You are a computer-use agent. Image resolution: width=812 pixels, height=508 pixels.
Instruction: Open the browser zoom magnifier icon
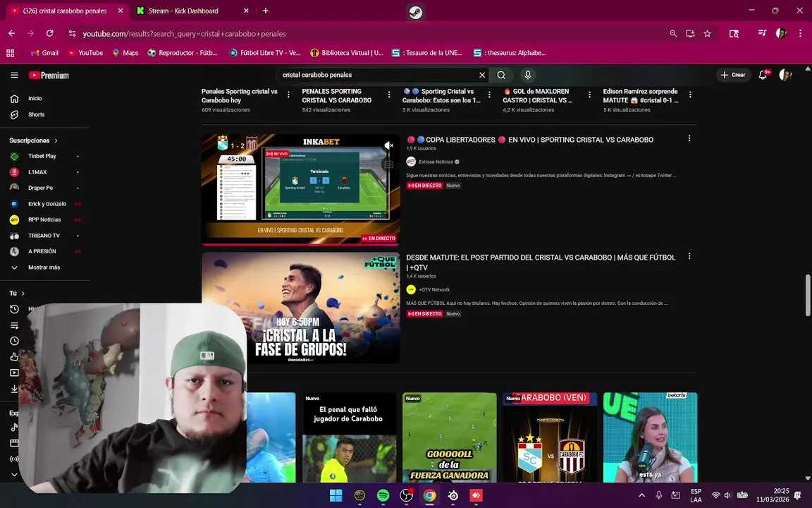tap(673, 33)
